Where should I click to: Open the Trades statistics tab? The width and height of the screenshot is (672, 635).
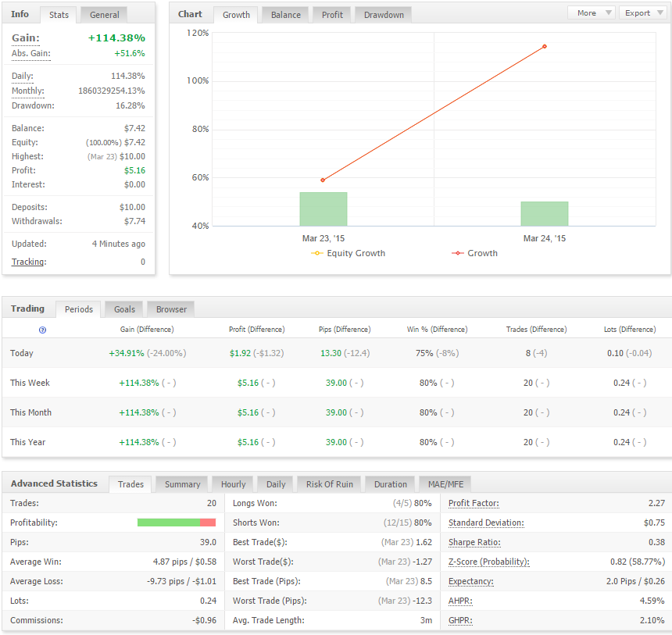130,484
